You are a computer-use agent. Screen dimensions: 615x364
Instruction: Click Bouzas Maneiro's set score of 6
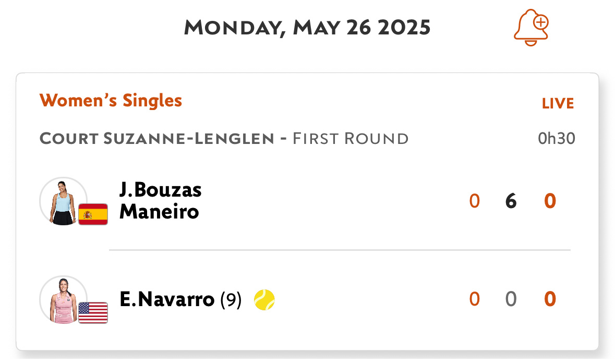[x=511, y=201]
